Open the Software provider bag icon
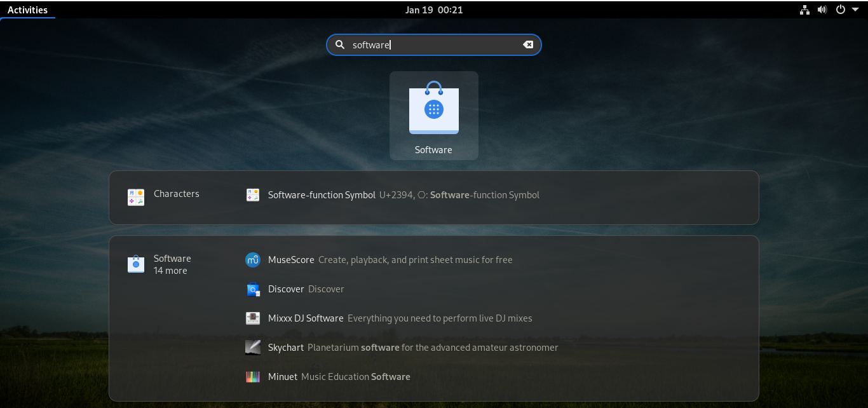The width and height of the screenshot is (868, 408). point(136,264)
